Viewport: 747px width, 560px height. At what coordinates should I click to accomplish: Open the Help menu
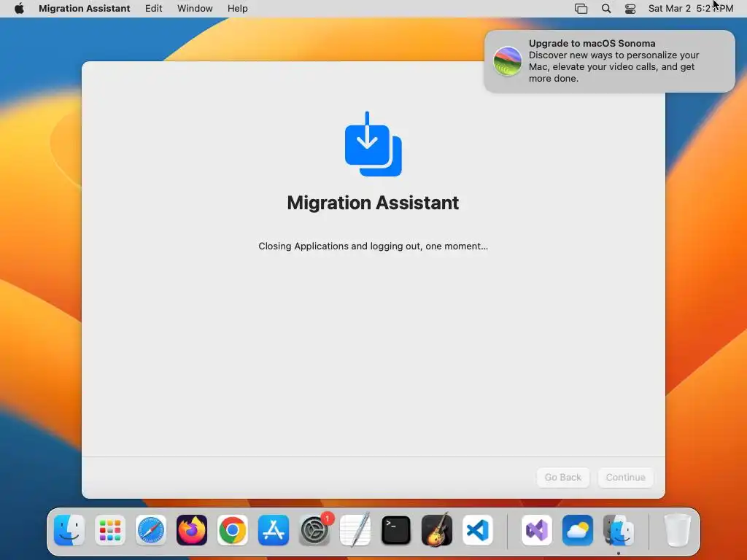coord(237,9)
